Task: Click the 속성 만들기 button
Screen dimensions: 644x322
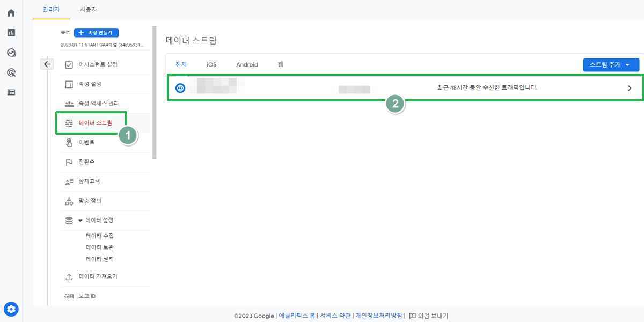Action: [96, 33]
